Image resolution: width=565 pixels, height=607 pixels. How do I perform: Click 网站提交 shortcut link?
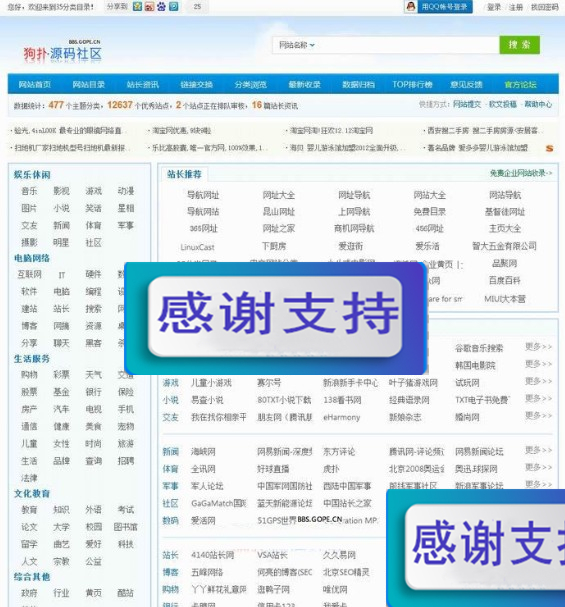pos(467,104)
